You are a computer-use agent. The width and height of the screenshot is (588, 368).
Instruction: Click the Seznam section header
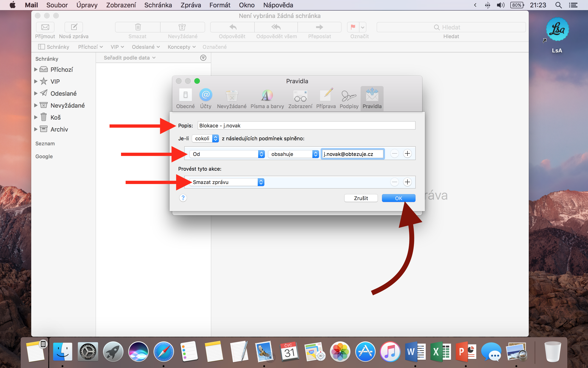[45, 144]
